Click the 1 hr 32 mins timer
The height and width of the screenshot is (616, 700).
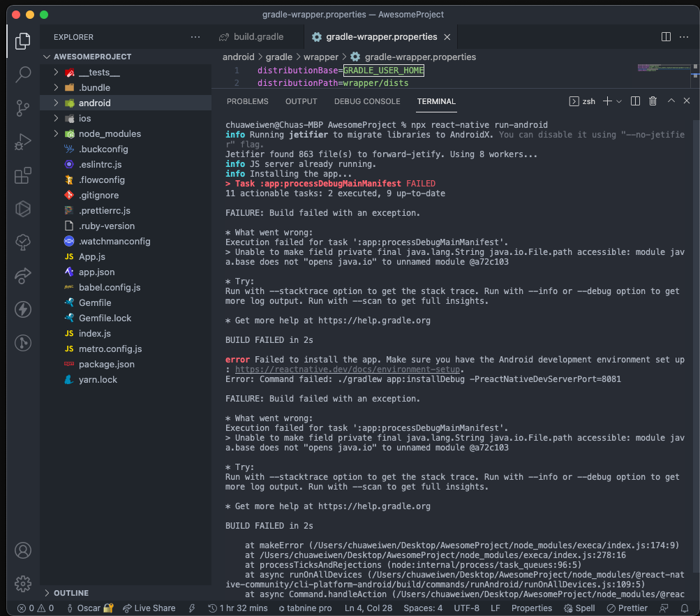point(238,608)
